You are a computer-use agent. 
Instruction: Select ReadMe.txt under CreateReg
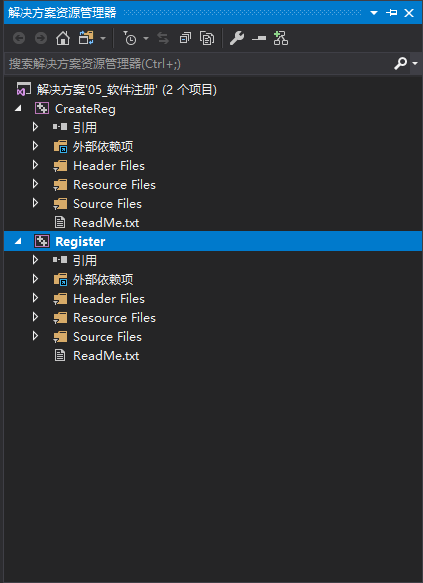point(106,223)
